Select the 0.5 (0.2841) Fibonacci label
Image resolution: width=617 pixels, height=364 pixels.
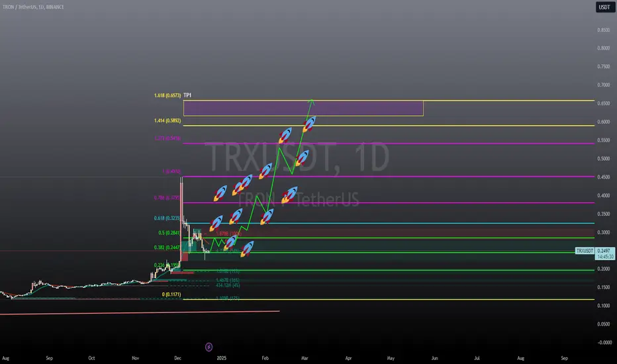click(169, 232)
